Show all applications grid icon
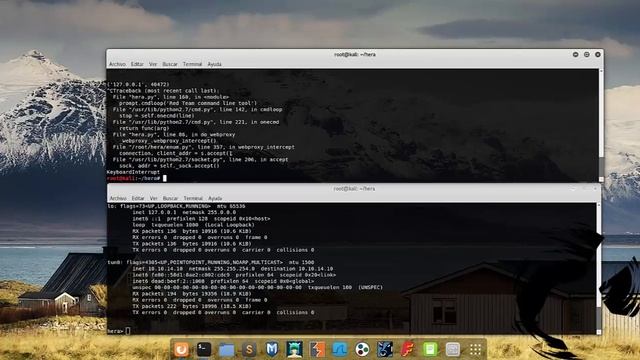The image size is (640, 360). pos(475,349)
